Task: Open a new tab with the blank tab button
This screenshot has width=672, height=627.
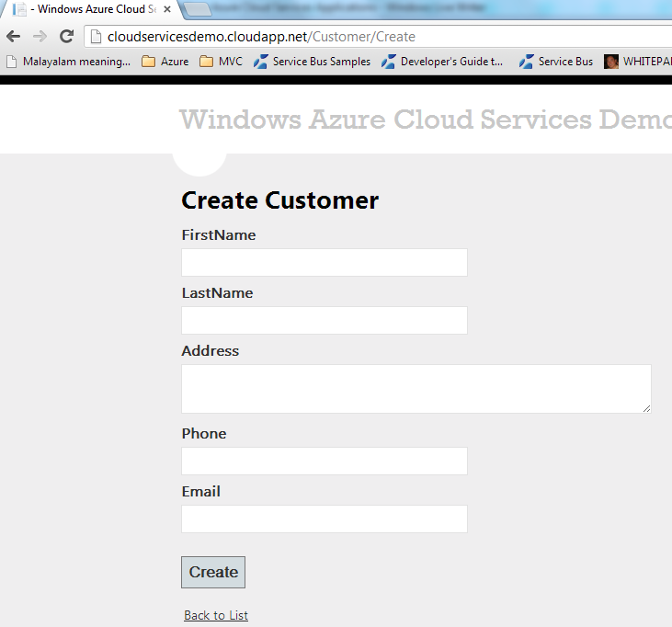Action: [198, 9]
